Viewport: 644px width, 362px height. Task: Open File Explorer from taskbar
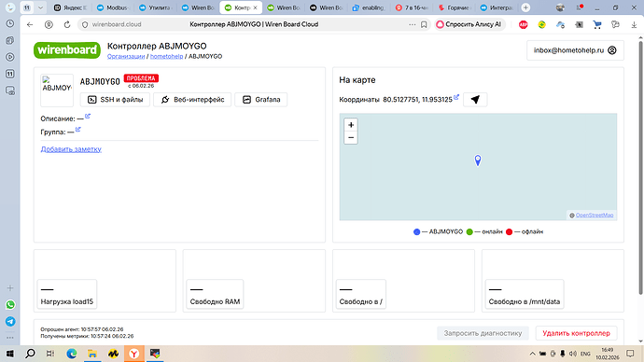[92, 354]
